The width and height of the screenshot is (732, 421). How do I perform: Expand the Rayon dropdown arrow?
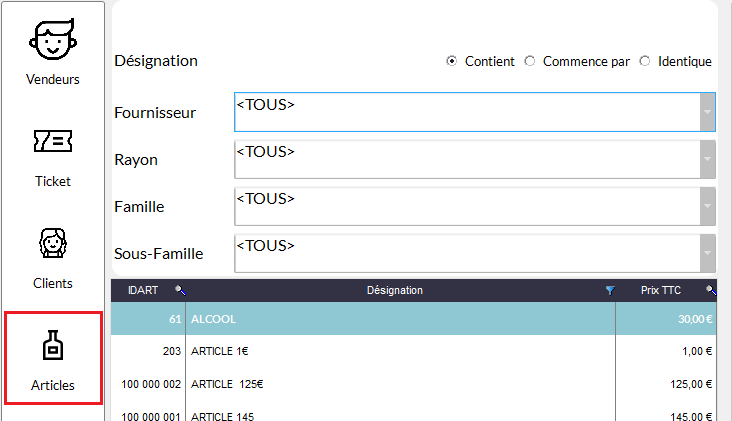click(707, 160)
